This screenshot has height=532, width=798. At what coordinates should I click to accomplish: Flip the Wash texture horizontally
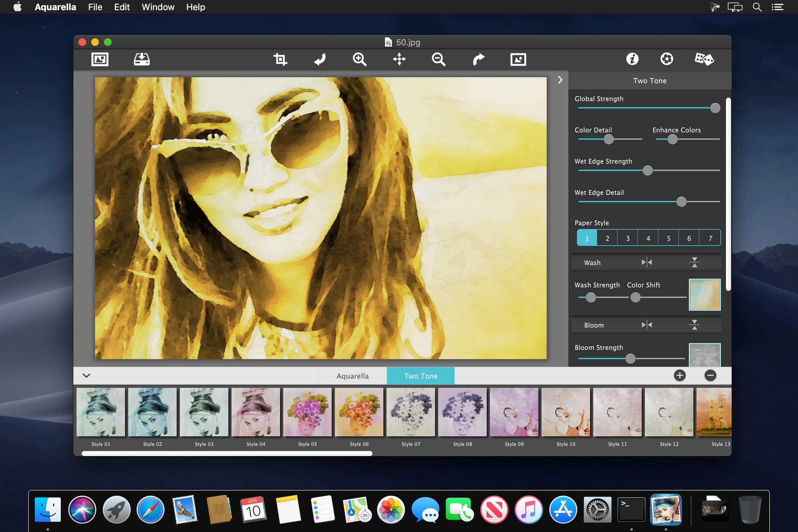tap(647, 262)
